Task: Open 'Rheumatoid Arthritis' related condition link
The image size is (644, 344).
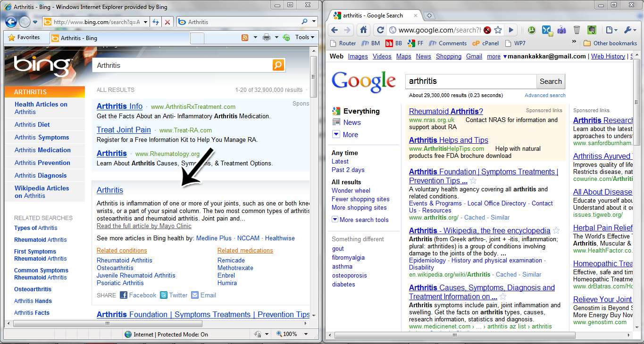Action: click(x=125, y=260)
